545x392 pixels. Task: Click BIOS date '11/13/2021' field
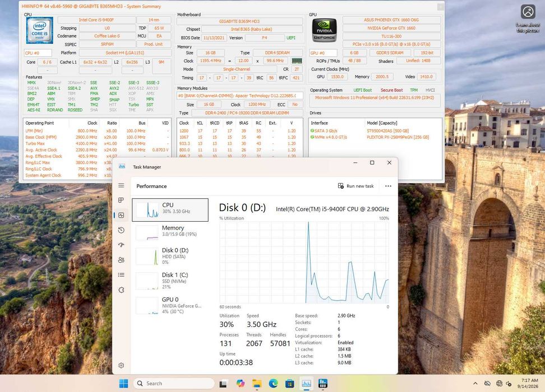(214, 38)
